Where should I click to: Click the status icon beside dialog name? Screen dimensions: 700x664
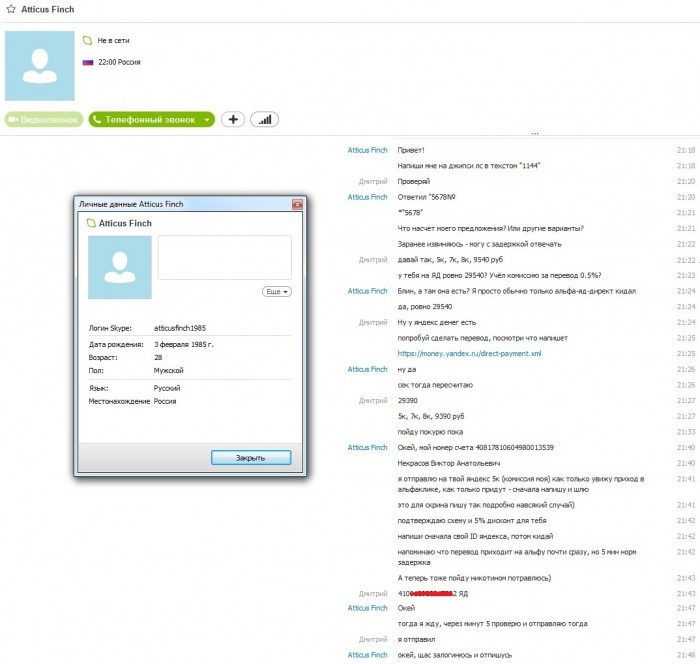91,223
